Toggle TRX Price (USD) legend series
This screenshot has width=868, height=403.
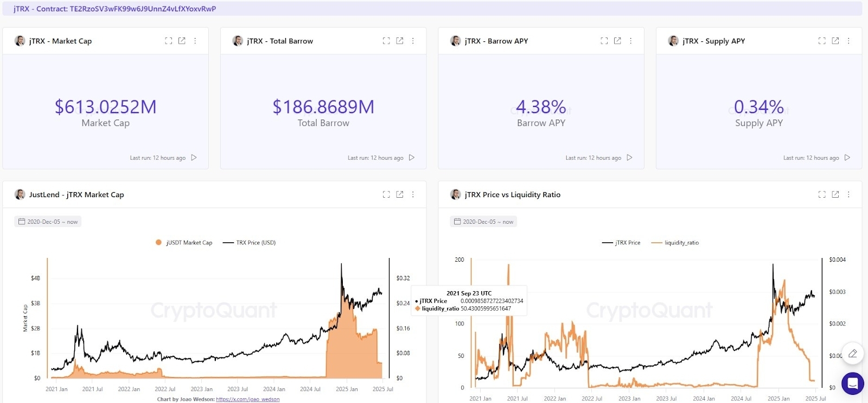[250, 243]
